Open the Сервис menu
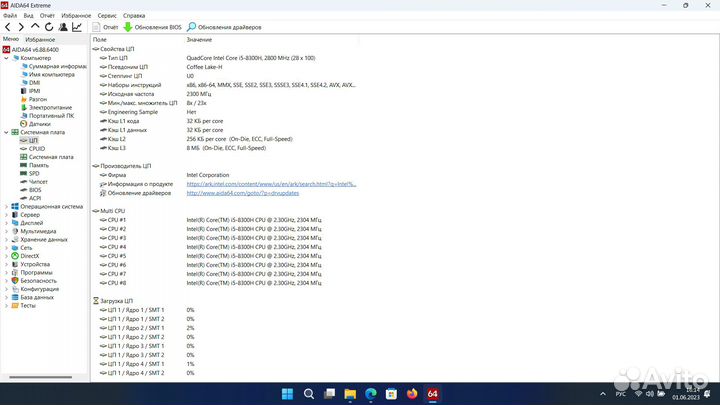 (107, 16)
